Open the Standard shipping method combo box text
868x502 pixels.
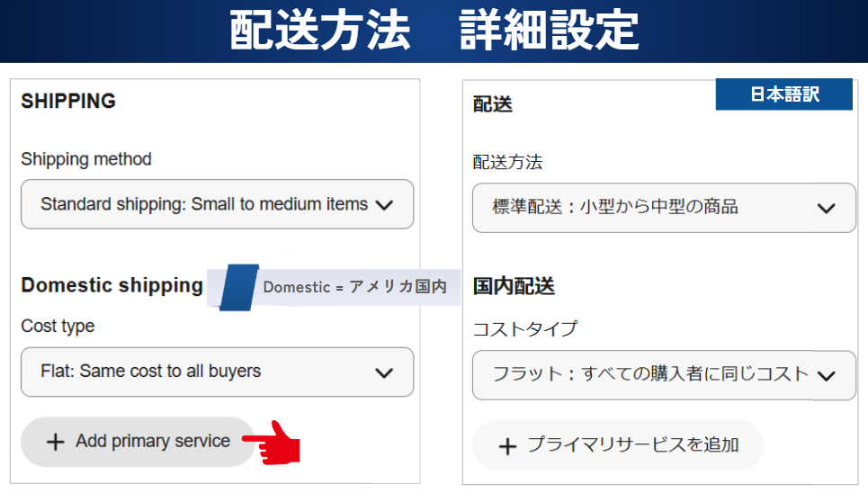tap(204, 205)
